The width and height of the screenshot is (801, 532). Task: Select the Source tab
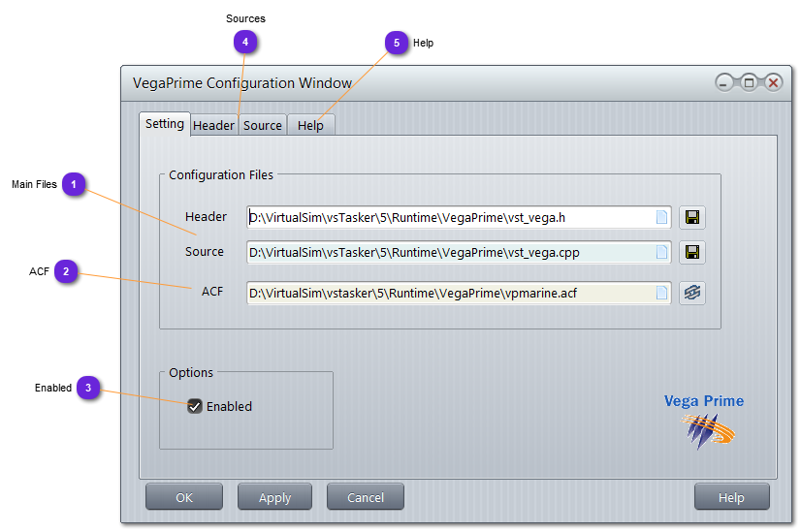coord(262,126)
